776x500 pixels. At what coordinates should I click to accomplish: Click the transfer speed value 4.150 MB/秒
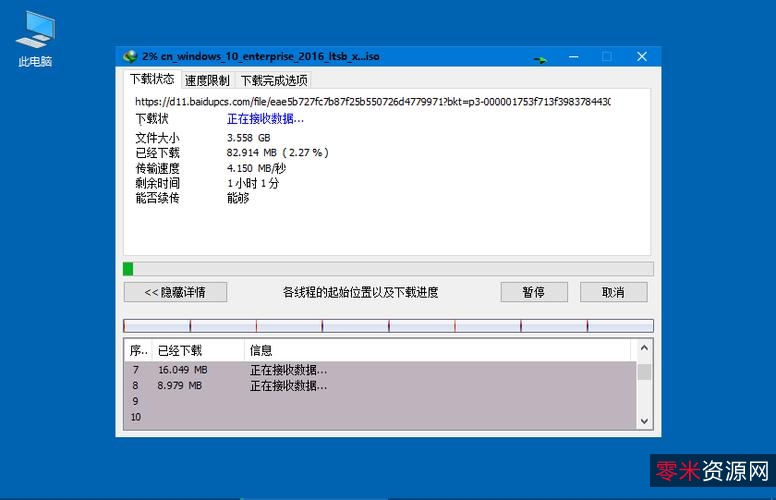pos(256,168)
